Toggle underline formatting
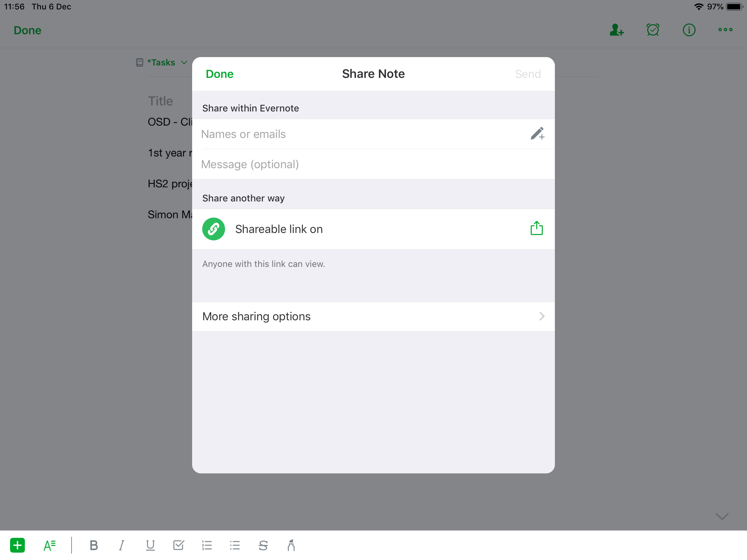This screenshot has height=560, width=747. [x=150, y=546]
